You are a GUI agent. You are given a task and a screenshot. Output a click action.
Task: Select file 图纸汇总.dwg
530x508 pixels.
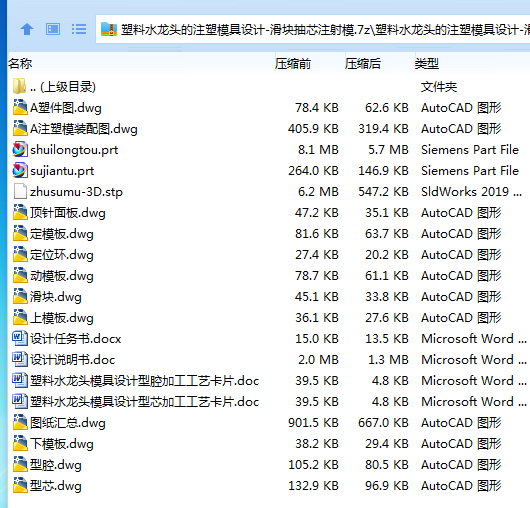(68, 423)
